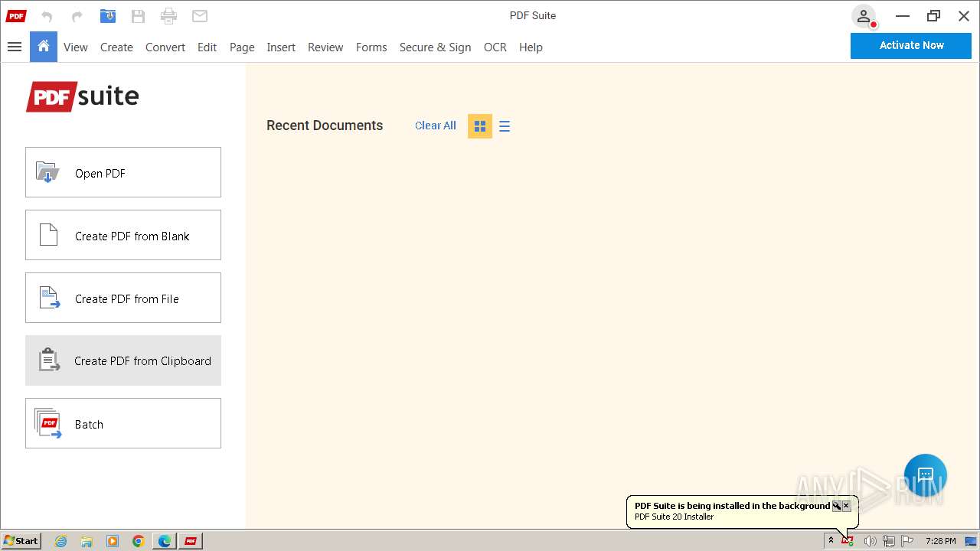The image size is (980, 551).
Task: Click the PDF Suite taskbar button
Action: [x=191, y=541]
